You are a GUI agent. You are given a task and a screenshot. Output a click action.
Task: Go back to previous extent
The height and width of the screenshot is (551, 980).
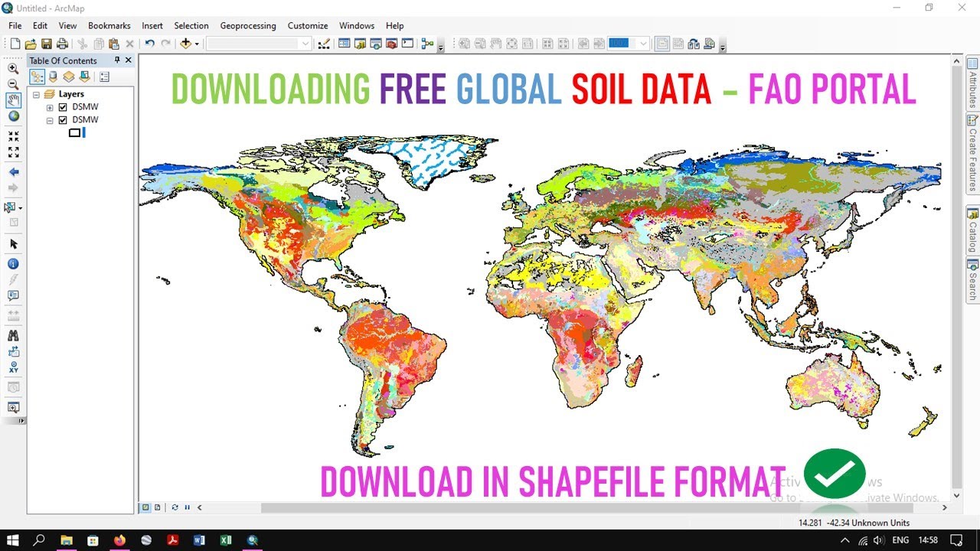(13, 172)
